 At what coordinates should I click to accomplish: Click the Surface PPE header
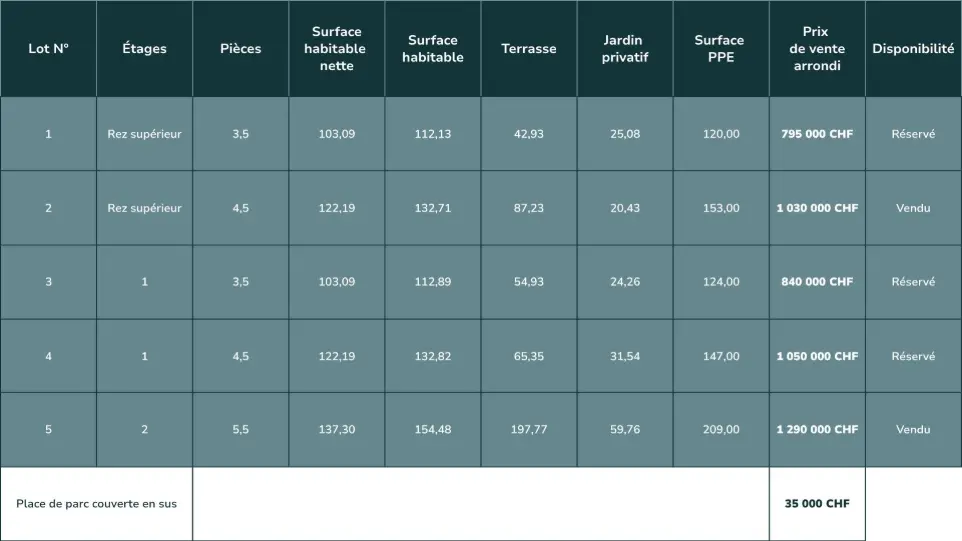(721, 48)
